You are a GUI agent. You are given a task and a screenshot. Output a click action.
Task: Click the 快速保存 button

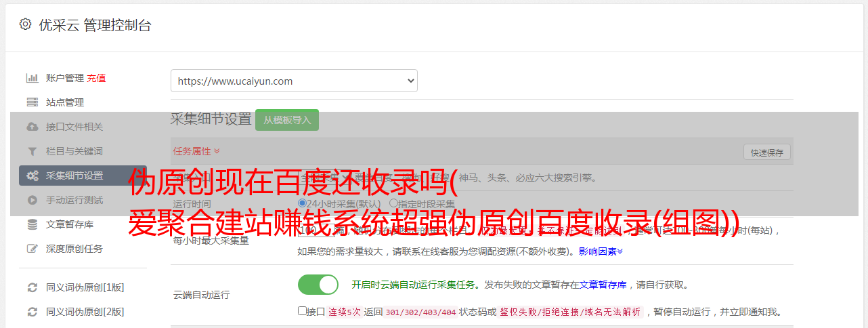[x=766, y=152]
